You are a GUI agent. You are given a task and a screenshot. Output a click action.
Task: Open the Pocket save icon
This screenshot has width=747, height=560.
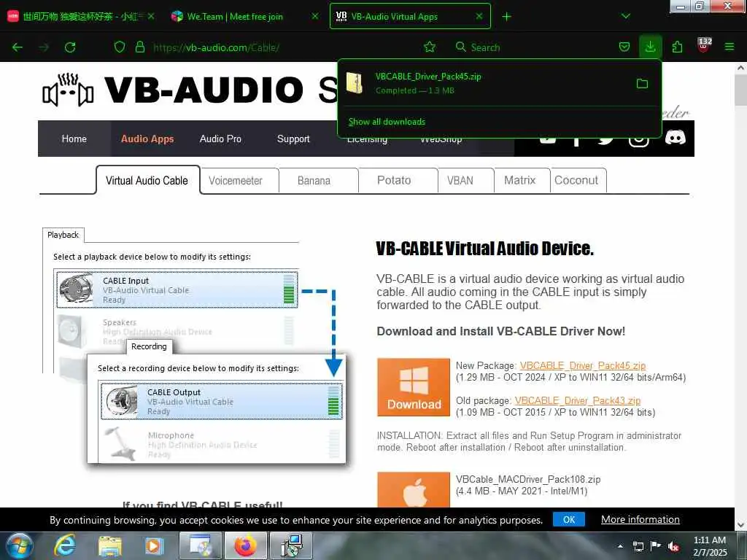pyautogui.click(x=624, y=47)
